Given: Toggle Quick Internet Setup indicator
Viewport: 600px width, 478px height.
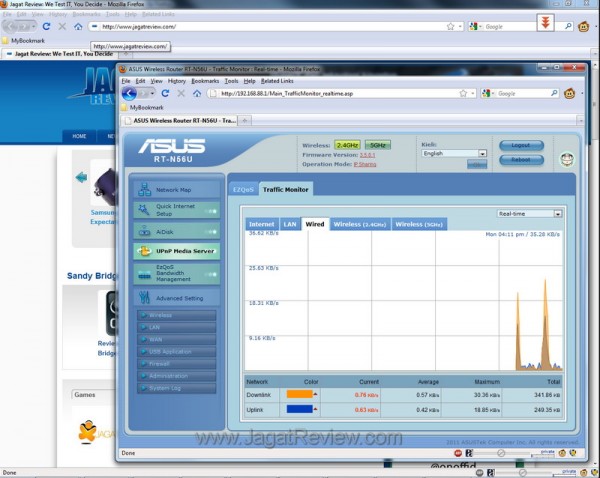Looking at the screenshot, I should 211,211.
